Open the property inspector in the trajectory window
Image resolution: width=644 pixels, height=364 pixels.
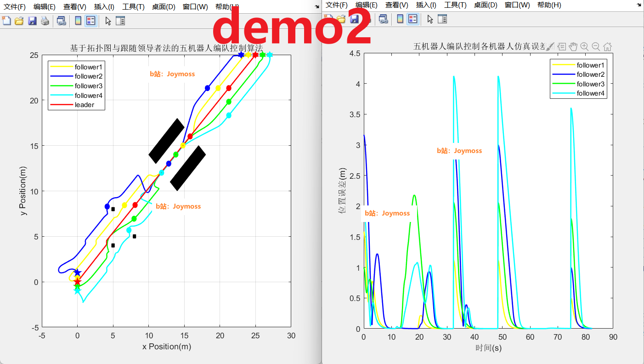tap(120, 21)
